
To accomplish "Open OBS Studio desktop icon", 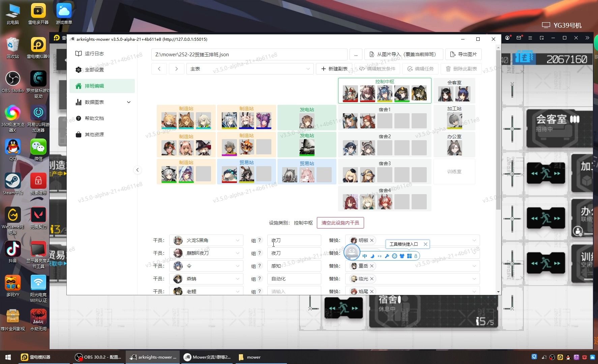I will coord(13,82).
